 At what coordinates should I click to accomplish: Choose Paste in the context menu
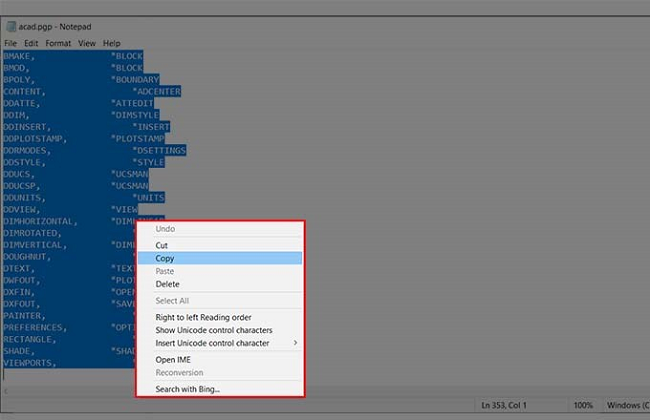[x=220, y=271]
